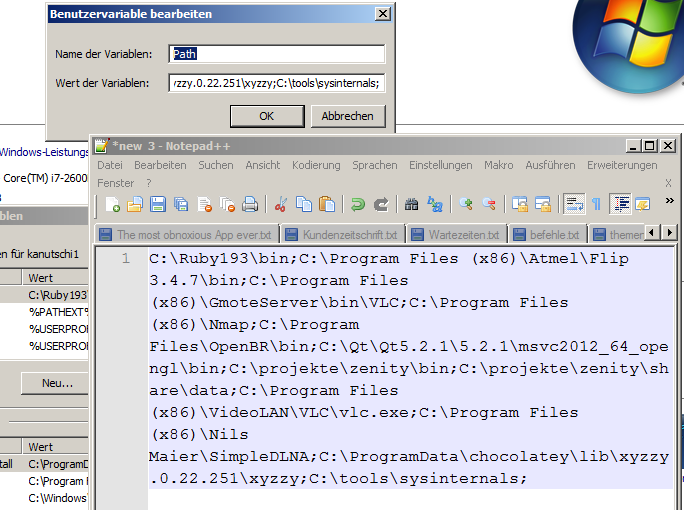Select C:\Windows row in system variables

pyautogui.click(x=44, y=498)
